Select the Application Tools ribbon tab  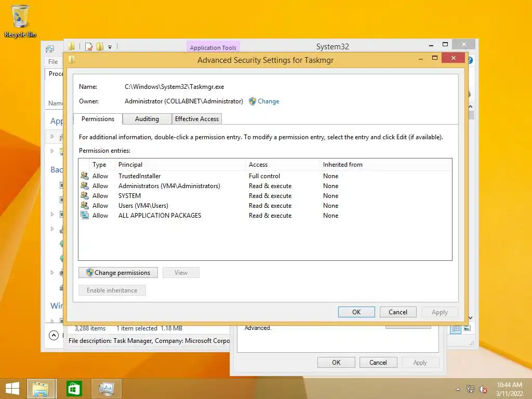213,47
